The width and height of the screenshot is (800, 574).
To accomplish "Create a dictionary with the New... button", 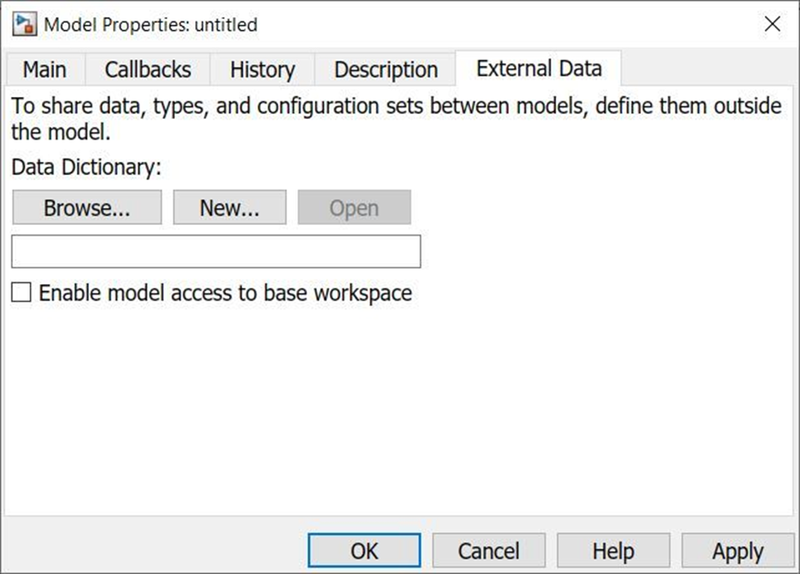I will coord(230,207).
